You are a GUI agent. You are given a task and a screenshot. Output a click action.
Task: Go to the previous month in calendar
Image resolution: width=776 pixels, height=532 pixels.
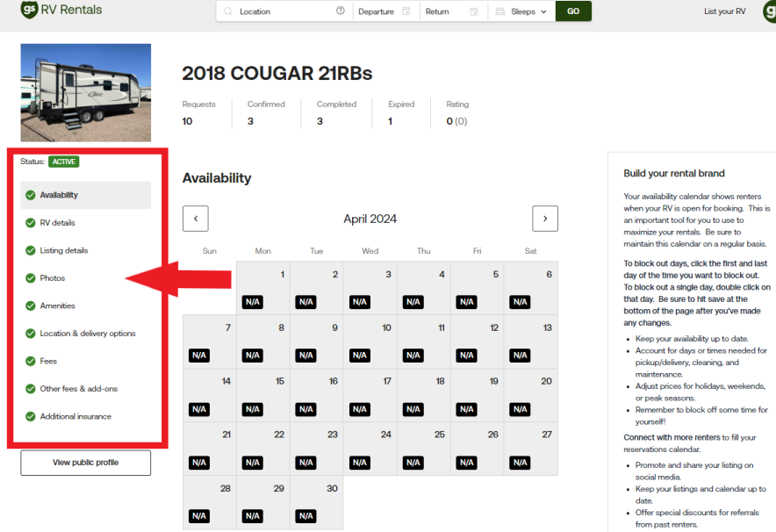click(195, 219)
